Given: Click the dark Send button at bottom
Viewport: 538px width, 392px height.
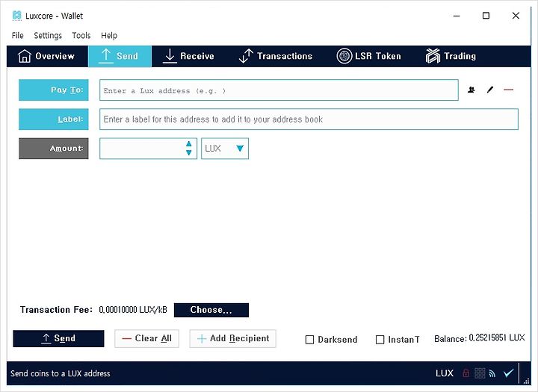Looking at the screenshot, I should click(58, 338).
